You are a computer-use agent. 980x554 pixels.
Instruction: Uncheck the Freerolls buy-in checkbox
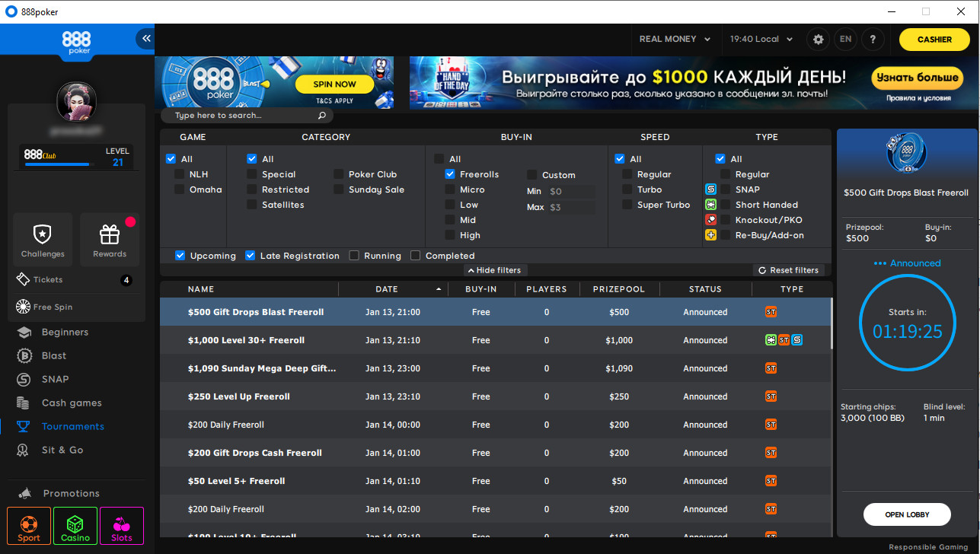pyautogui.click(x=450, y=174)
